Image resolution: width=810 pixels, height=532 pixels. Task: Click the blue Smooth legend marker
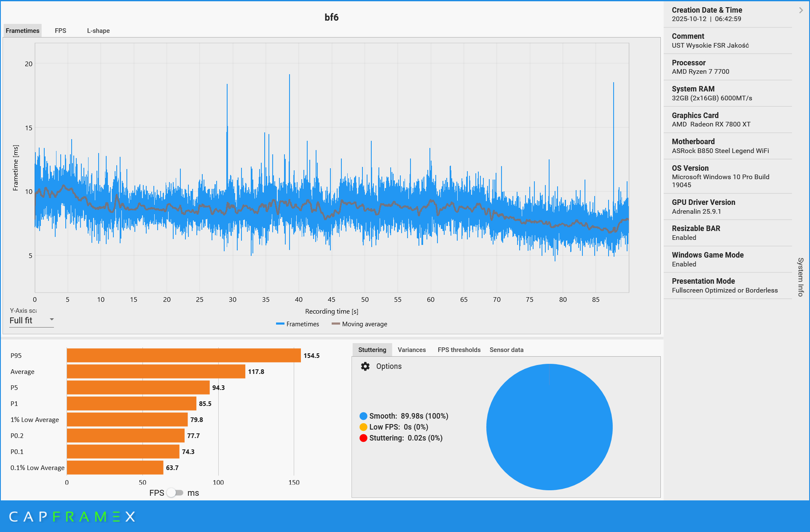(363, 416)
